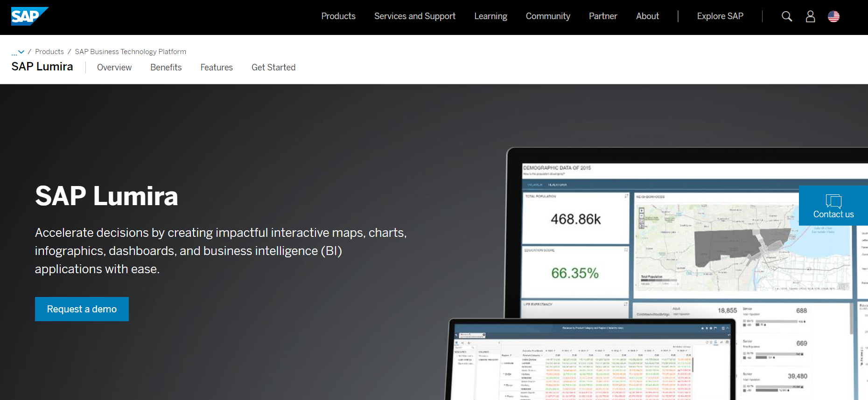Screen dimensions: 868x400
Task: Open the user account profile icon
Action: [811, 16]
